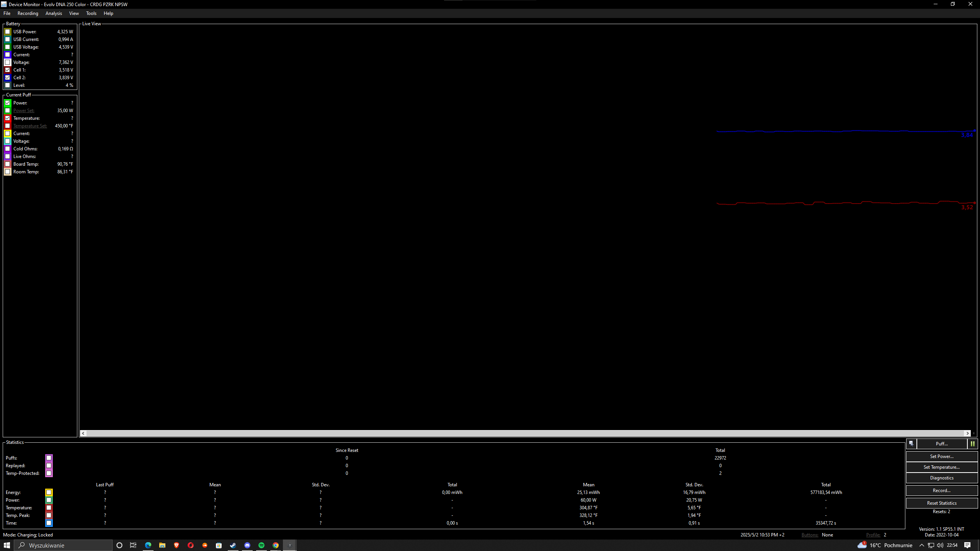Show hidden icons in system tray
Viewport: 980px width, 551px height.
click(x=921, y=545)
